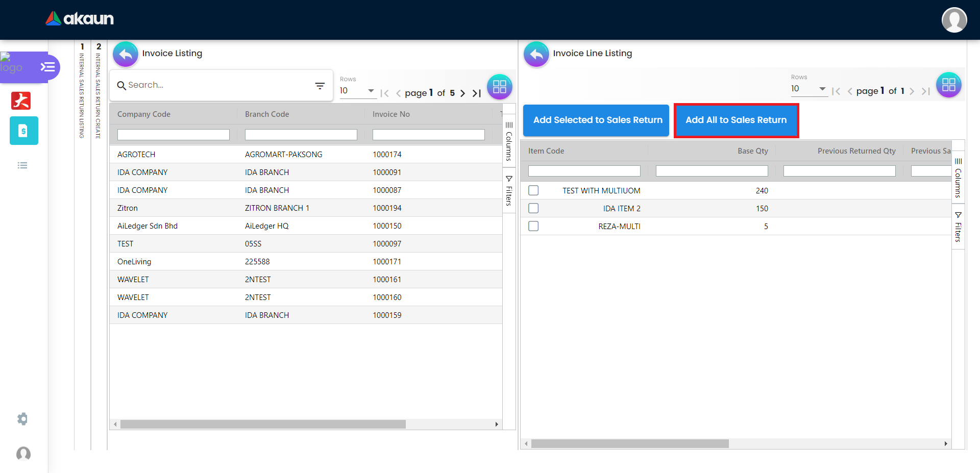980x473 pixels.
Task: Open settings gear in the sidebar
Action: point(22,419)
